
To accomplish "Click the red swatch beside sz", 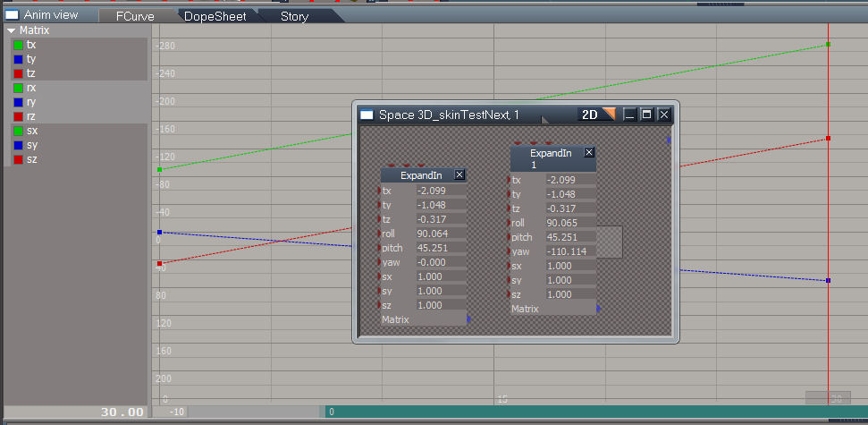I will click(x=19, y=161).
